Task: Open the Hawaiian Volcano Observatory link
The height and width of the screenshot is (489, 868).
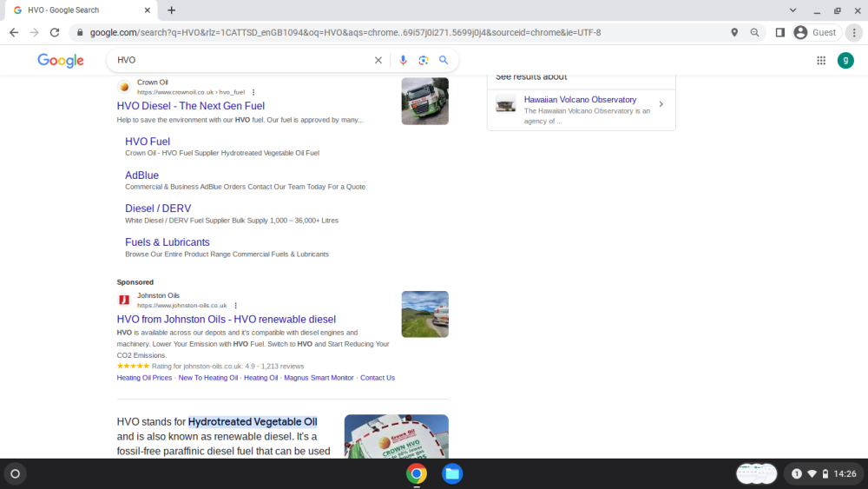Action: (580, 100)
